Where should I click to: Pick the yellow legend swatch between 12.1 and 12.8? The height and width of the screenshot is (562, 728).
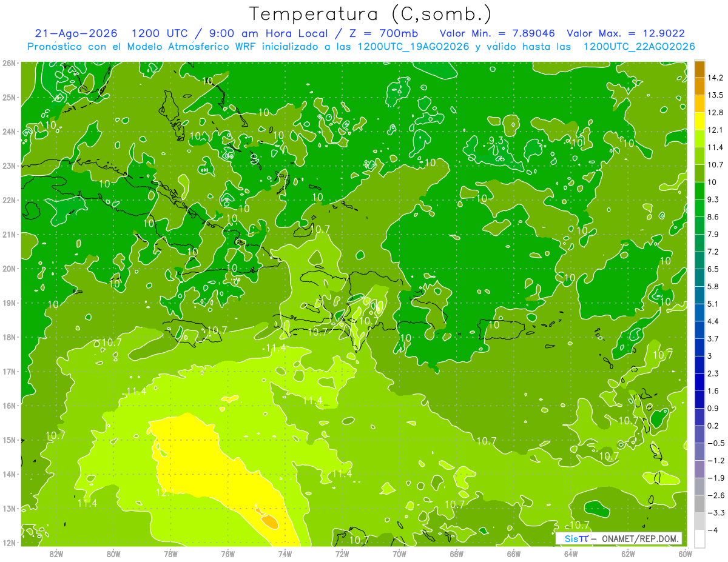click(699, 121)
